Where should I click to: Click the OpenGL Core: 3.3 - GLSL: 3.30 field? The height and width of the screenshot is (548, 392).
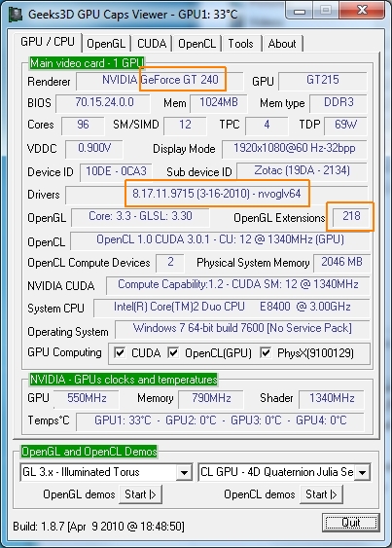[140, 217]
